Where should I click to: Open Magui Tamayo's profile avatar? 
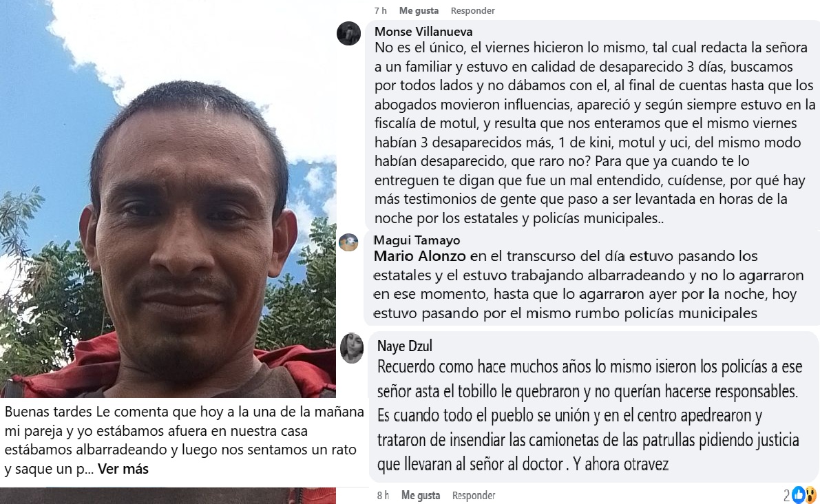pos(348,242)
